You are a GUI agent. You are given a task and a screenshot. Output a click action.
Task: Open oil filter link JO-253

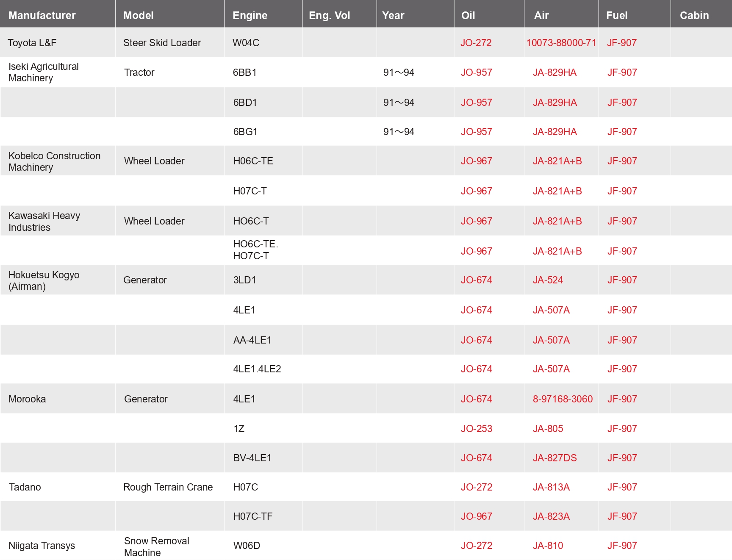476,429
